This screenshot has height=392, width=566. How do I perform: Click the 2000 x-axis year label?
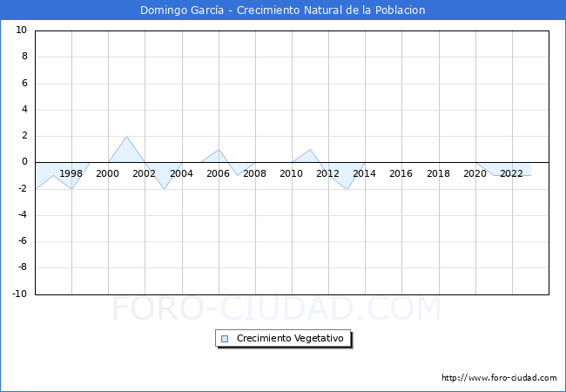click(108, 173)
